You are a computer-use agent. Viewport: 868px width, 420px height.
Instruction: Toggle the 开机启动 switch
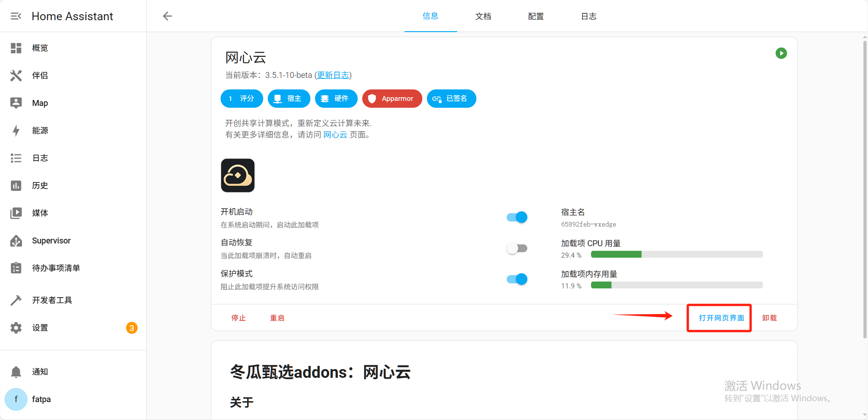point(517,217)
